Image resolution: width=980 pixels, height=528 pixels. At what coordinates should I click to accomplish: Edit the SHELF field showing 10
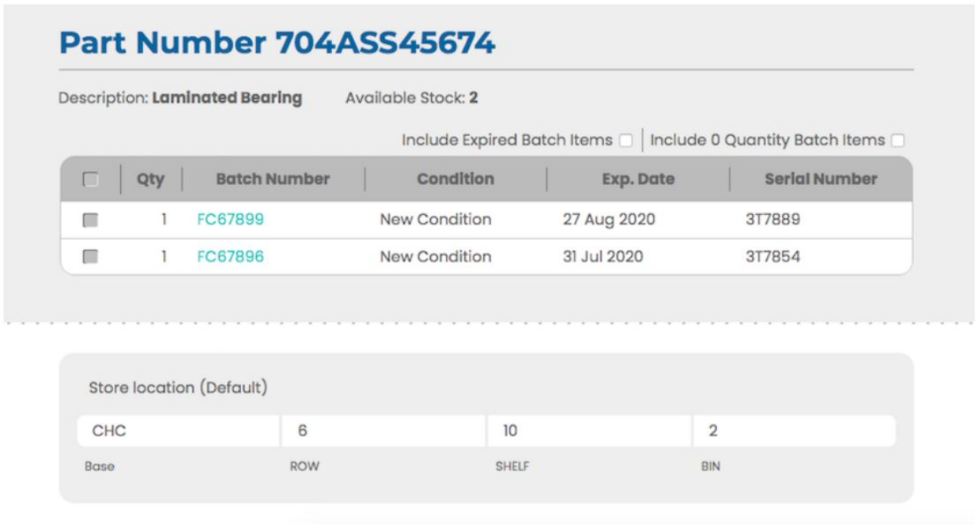(x=590, y=431)
